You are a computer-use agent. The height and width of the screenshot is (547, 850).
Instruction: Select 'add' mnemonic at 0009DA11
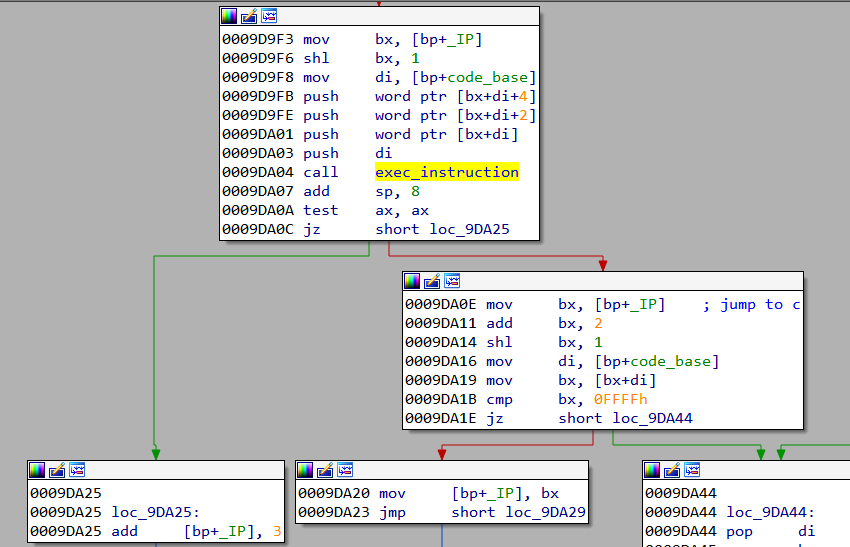[499, 324]
